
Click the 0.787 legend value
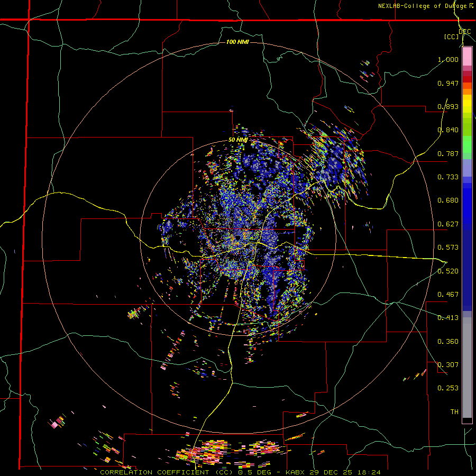point(448,153)
